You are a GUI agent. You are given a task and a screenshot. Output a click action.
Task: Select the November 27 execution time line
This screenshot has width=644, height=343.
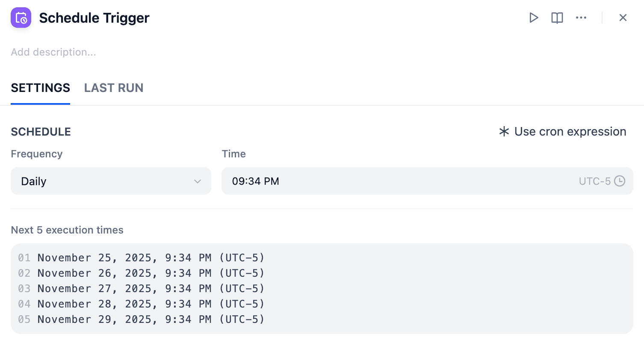[151, 289]
